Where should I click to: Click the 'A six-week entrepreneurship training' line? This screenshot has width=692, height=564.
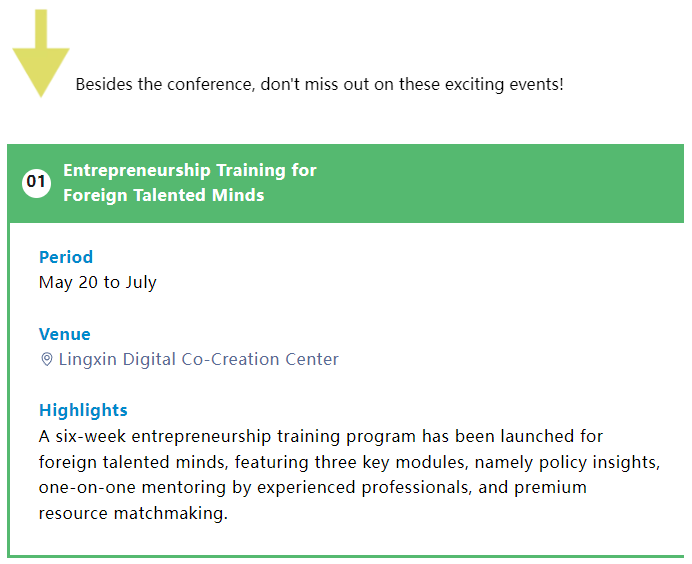click(320, 436)
